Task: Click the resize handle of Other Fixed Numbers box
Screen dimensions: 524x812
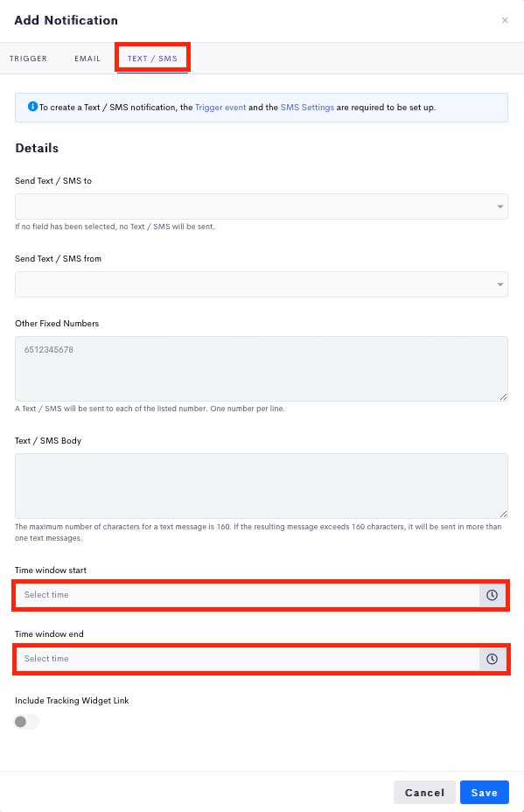Action: point(503,396)
